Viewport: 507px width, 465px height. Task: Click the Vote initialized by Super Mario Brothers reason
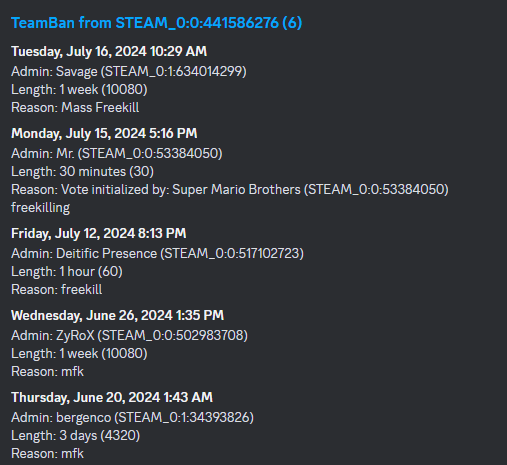[230, 189]
